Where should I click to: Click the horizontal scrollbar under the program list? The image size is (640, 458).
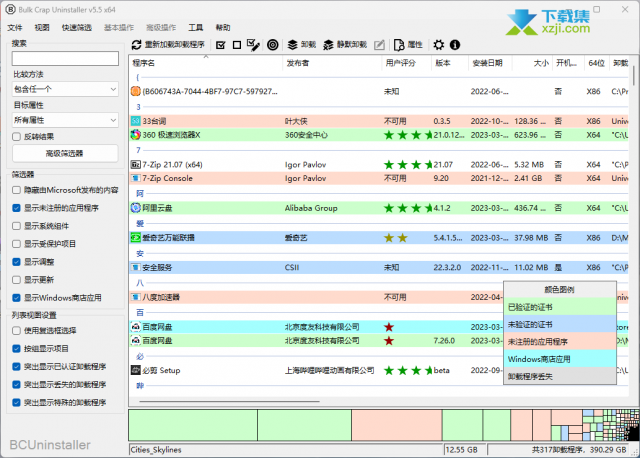[x=229, y=401]
